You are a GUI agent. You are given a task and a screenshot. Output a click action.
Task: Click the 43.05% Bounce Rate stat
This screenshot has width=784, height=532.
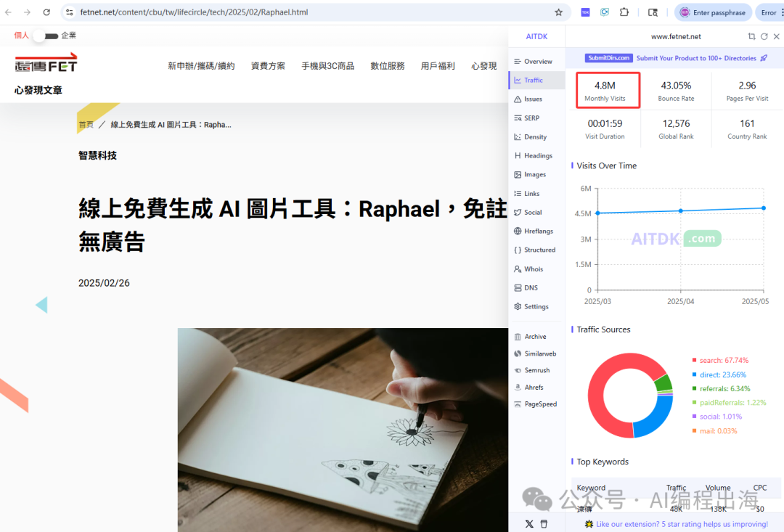(676, 91)
